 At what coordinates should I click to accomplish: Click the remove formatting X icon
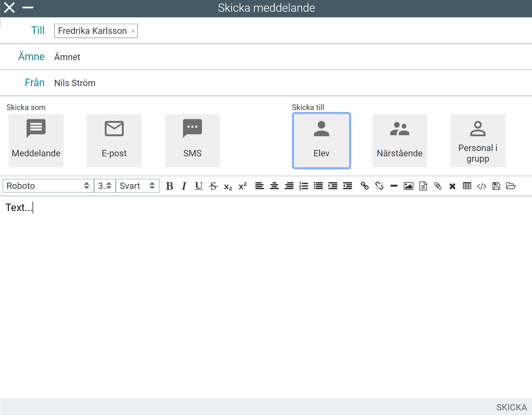pyautogui.click(x=452, y=186)
